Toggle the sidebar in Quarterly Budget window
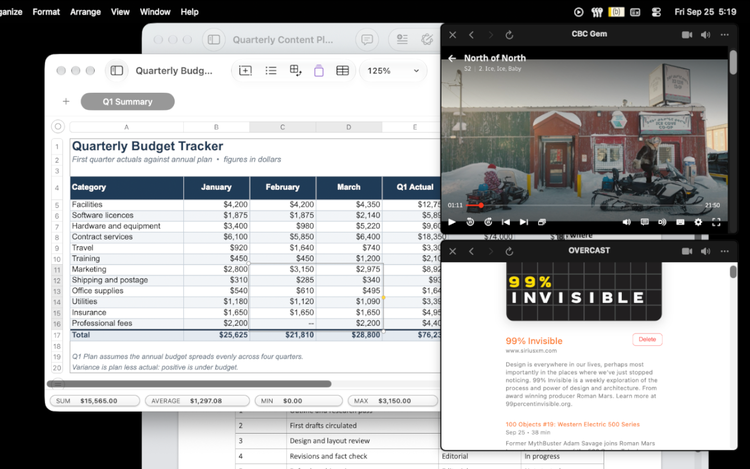 pos(117,71)
